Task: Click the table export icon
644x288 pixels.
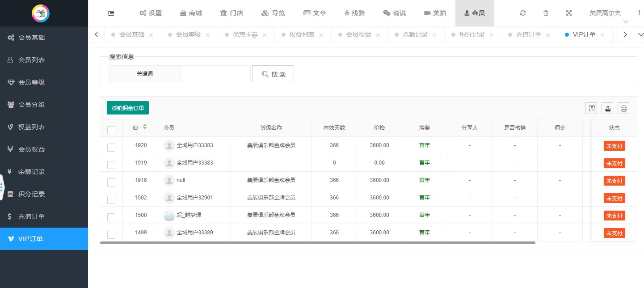Action: tap(608, 108)
